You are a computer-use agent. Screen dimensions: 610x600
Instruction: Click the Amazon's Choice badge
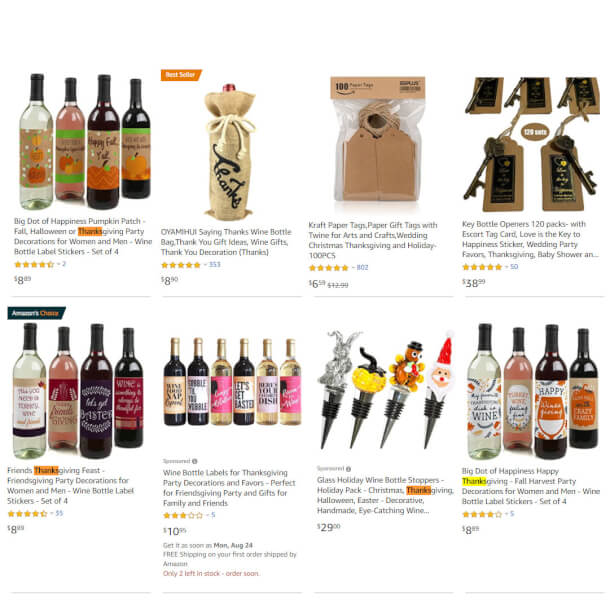(x=36, y=313)
